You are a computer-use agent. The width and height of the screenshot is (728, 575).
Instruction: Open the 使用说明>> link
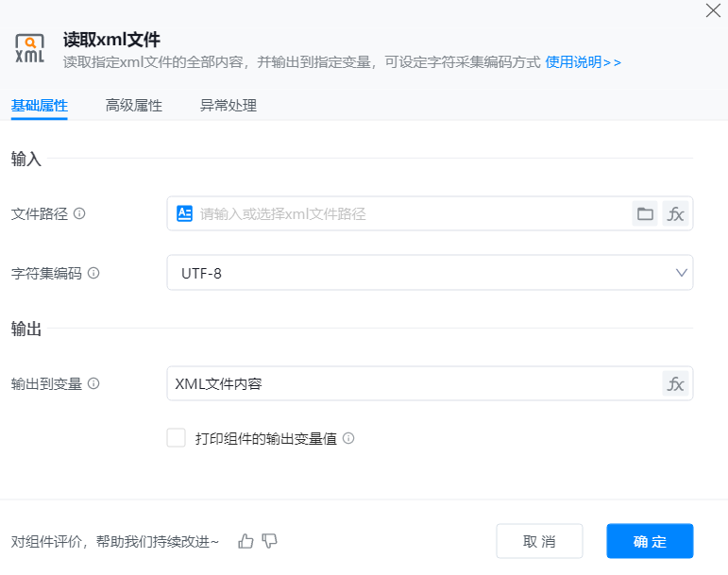[x=583, y=62]
